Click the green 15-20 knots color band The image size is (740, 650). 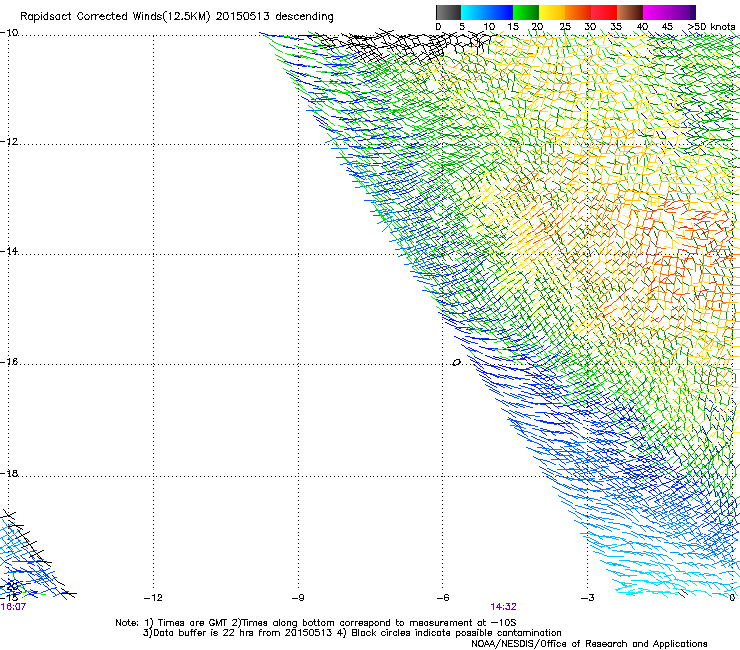pos(526,12)
